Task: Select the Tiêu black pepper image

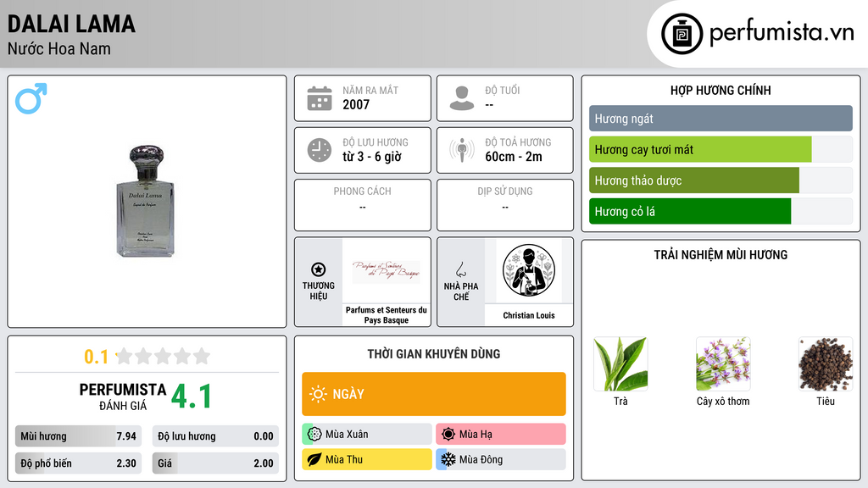Action: tap(826, 363)
